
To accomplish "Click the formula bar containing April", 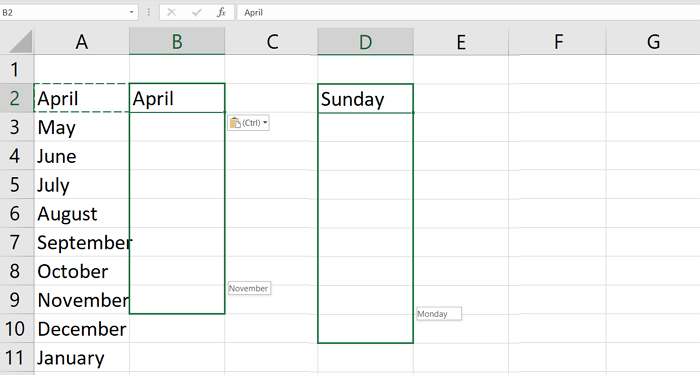I will 468,12.
